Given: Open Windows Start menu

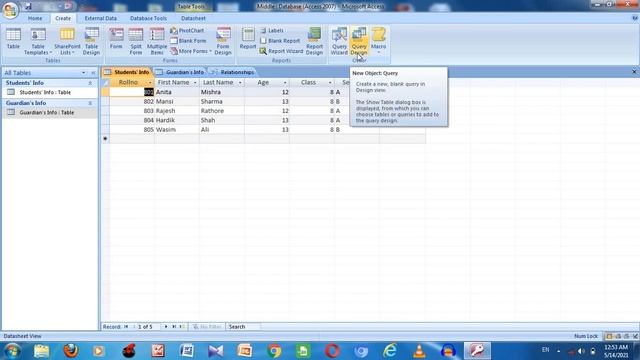Looking at the screenshot, I should click(12, 351).
